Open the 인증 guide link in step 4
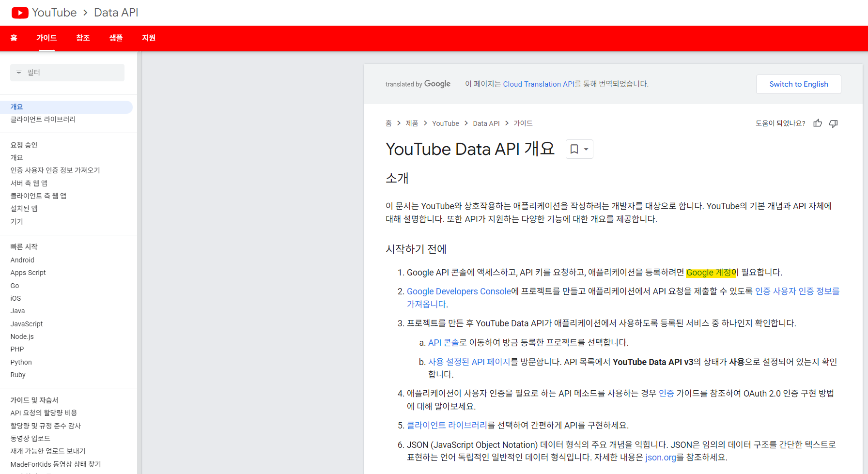Image resolution: width=868 pixels, height=474 pixels. pos(666,394)
